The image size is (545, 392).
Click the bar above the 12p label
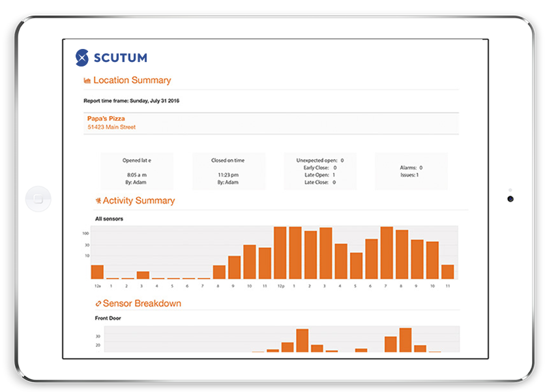(x=280, y=253)
